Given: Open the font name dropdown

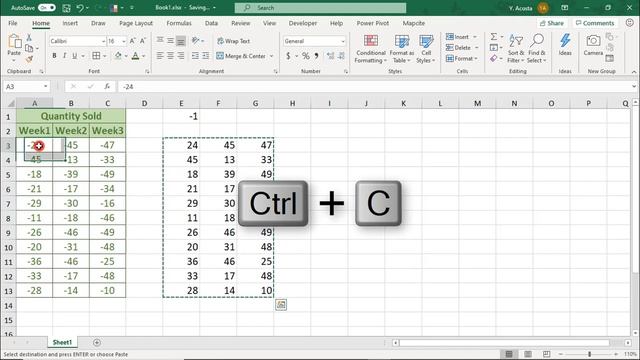Looking at the screenshot, I should click(x=103, y=41).
